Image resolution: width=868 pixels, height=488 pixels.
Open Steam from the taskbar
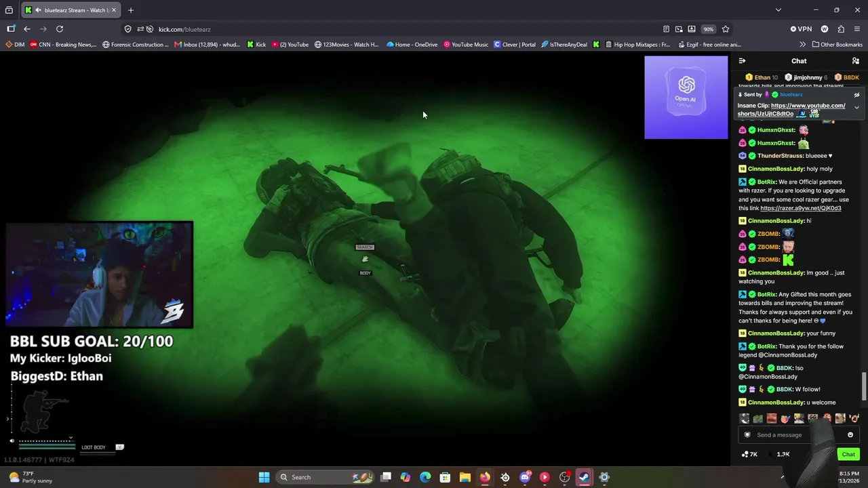coord(585,477)
